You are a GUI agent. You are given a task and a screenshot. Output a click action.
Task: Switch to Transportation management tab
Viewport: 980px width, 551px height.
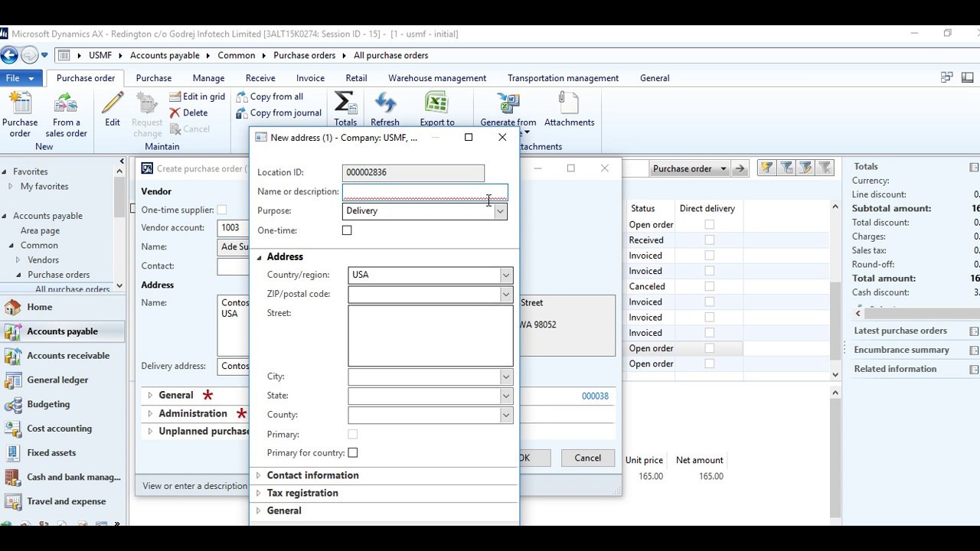pos(563,78)
